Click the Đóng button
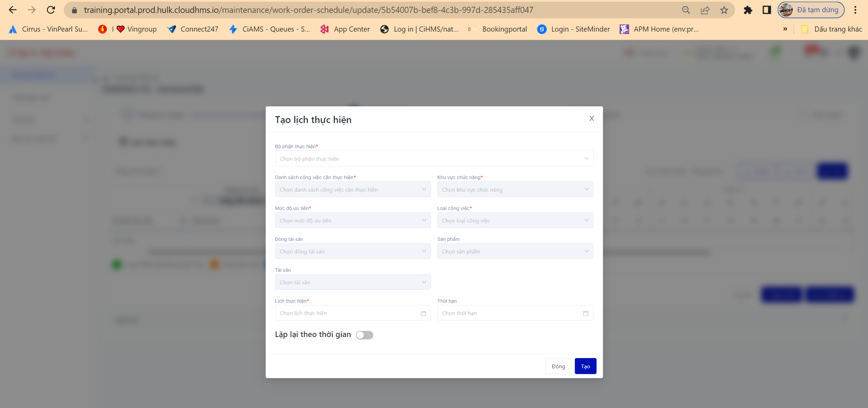Viewport: 868px width, 408px height. coord(558,366)
